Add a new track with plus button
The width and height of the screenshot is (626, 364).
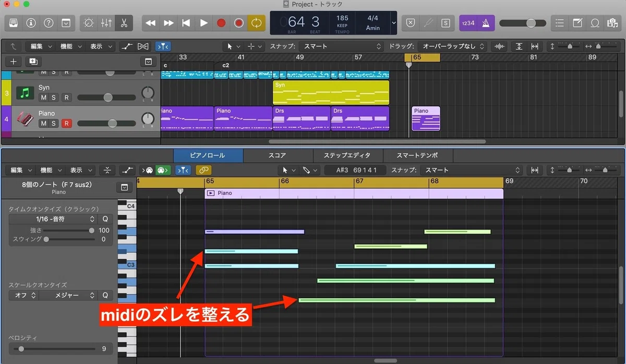[14, 62]
